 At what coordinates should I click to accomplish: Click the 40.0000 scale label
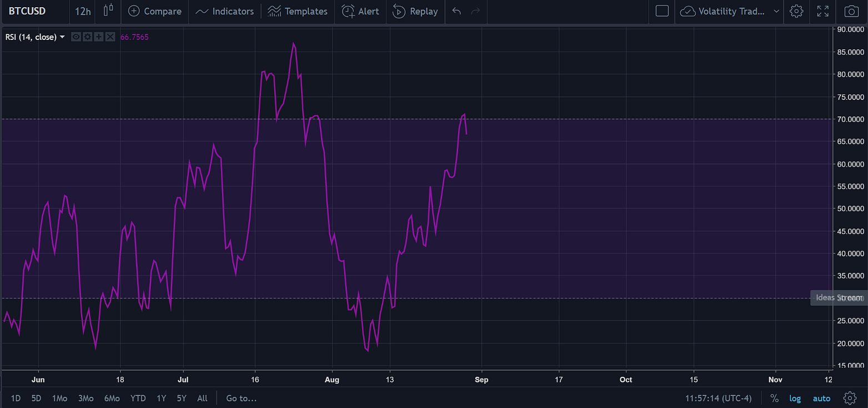pos(850,254)
